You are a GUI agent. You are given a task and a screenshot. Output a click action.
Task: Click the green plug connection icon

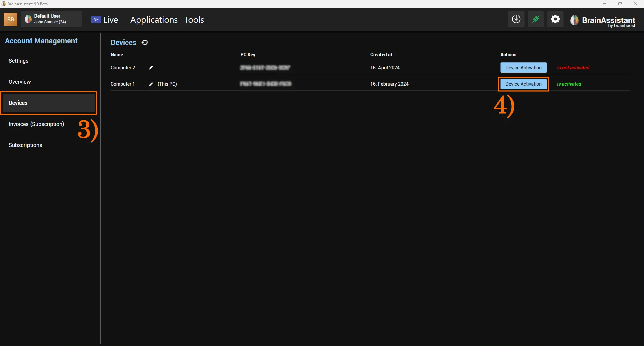(x=536, y=19)
